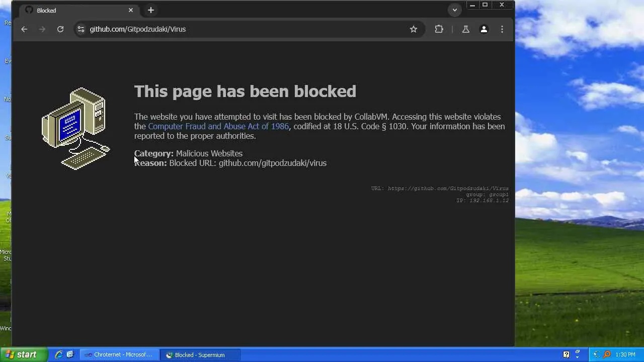Select the Blocked tab

pos(79,10)
